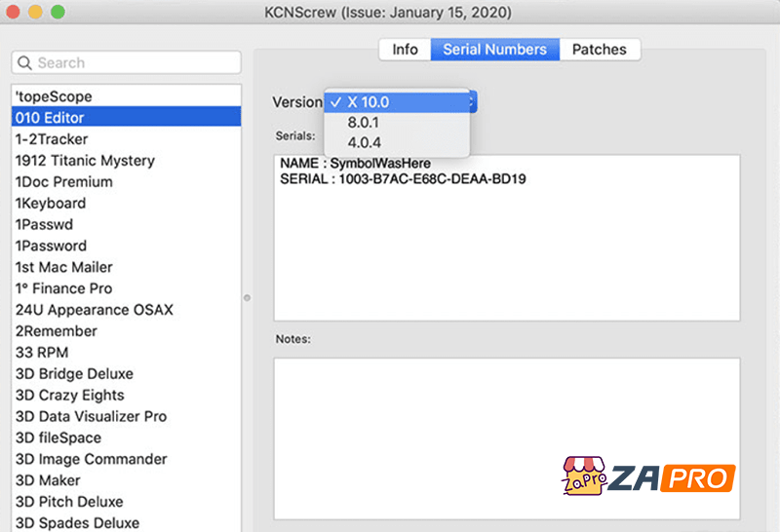Choose version 4.0.4 from list
Image resolution: width=780 pixels, height=532 pixels.
pyautogui.click(x=363, y=143)
